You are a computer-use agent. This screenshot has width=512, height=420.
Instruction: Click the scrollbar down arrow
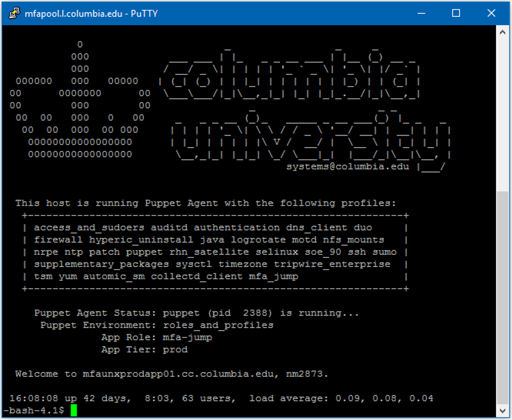point(503,411)
